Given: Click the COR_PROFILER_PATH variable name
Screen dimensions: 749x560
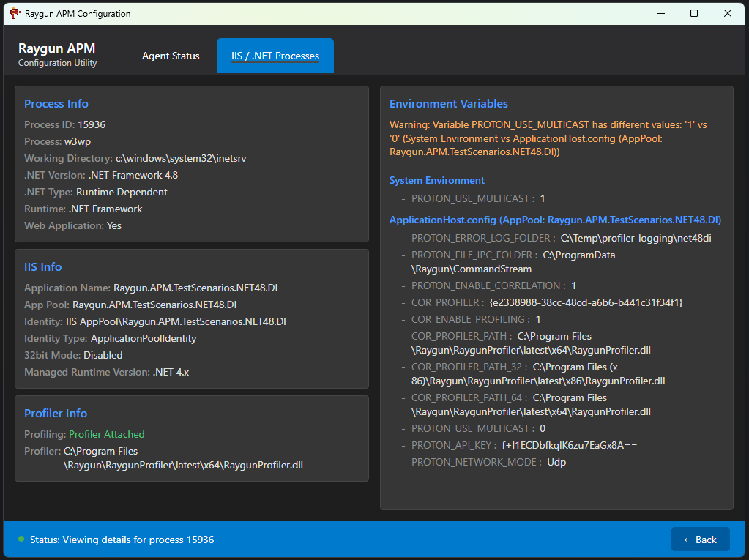Looking at the screenshot, I should (x=458, y=336).
